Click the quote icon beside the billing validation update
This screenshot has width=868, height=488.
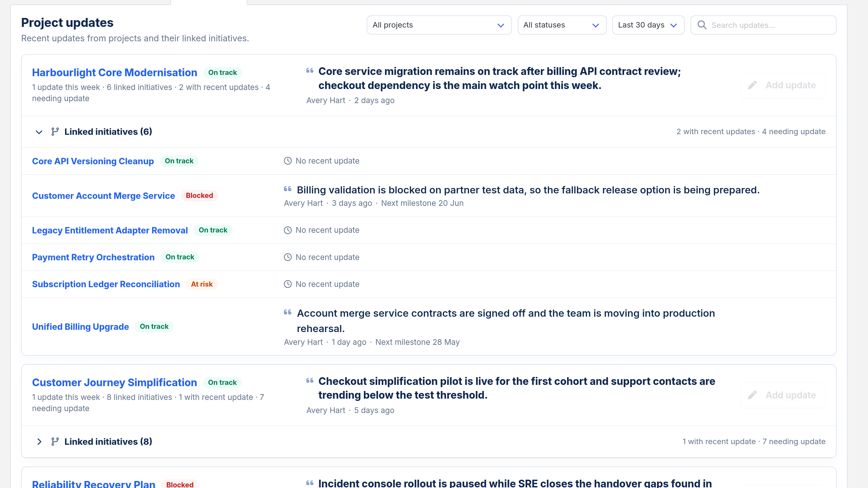click(x=288, y=189)
